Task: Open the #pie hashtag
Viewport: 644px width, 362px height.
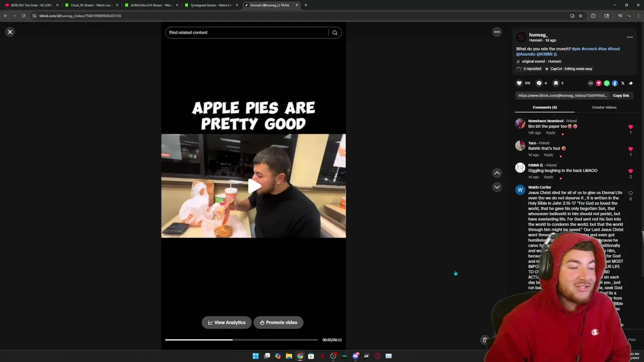Action: (x=576, y=49)
